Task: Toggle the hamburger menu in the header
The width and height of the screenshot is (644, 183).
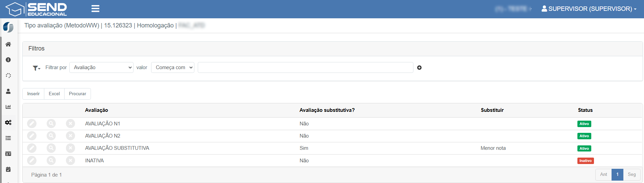Action: (x=95, y=9)
